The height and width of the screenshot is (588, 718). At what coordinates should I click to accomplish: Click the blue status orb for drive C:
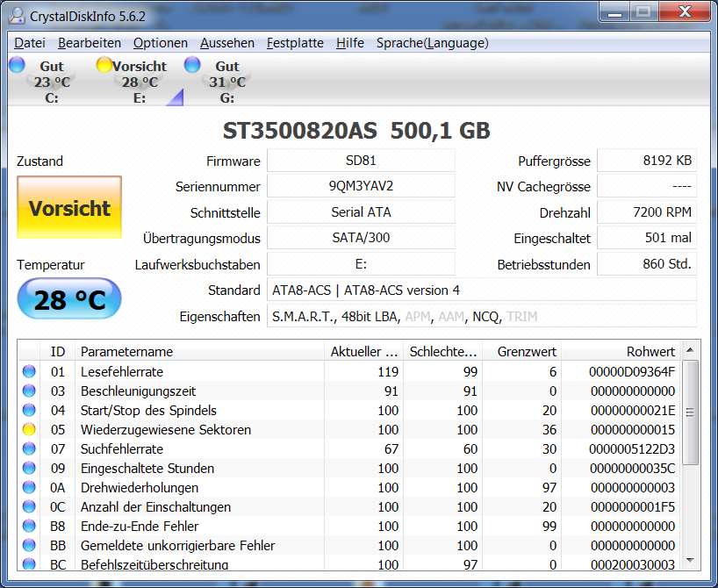tap(17, 65)
